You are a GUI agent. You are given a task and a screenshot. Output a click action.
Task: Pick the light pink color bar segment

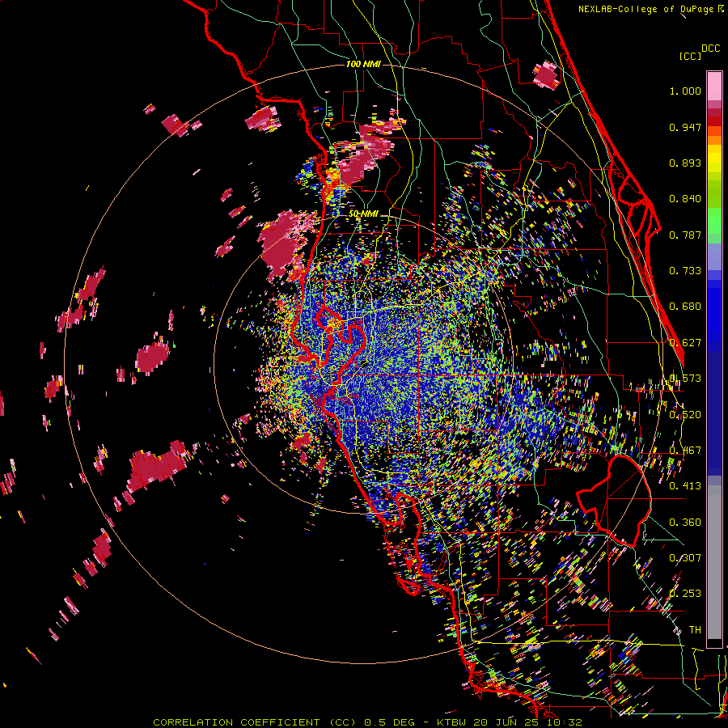point(714,87)
